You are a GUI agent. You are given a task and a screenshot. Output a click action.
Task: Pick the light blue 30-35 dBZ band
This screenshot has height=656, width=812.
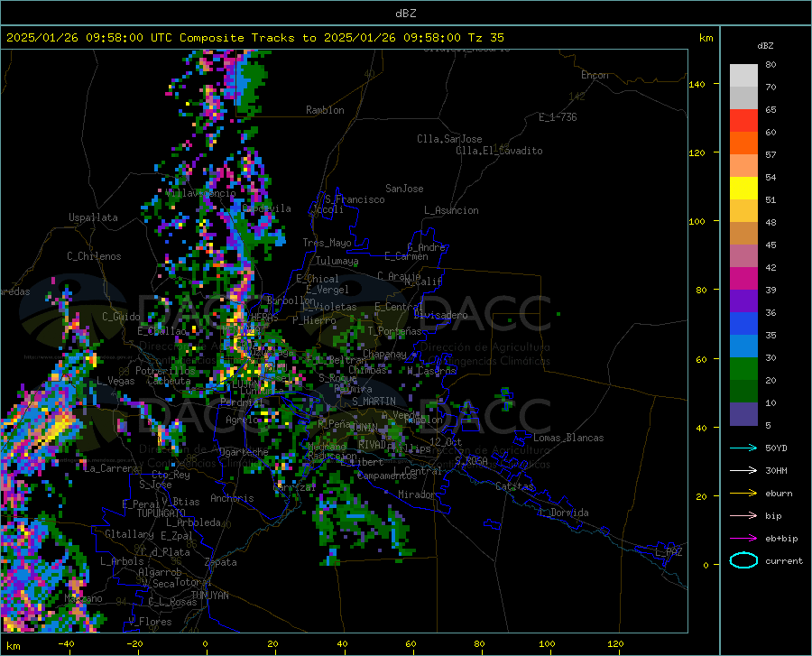click(743, 346)
